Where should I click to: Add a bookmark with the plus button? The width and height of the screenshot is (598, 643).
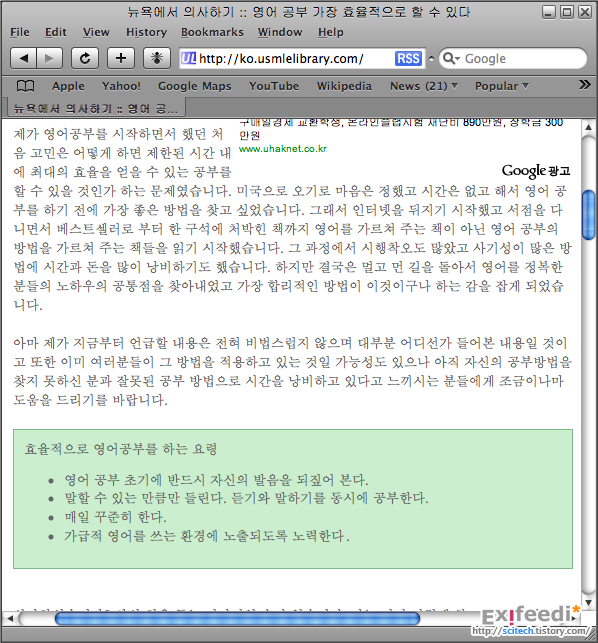121,58
